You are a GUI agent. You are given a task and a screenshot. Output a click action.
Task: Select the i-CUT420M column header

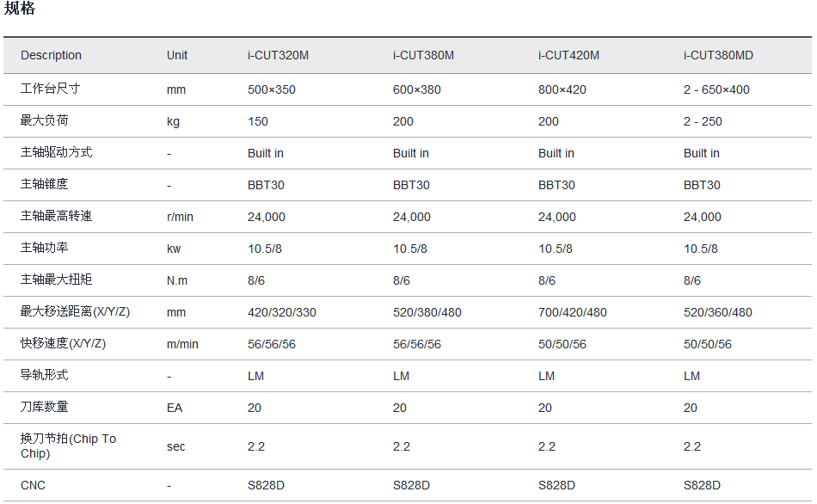(x=568, y=56)
